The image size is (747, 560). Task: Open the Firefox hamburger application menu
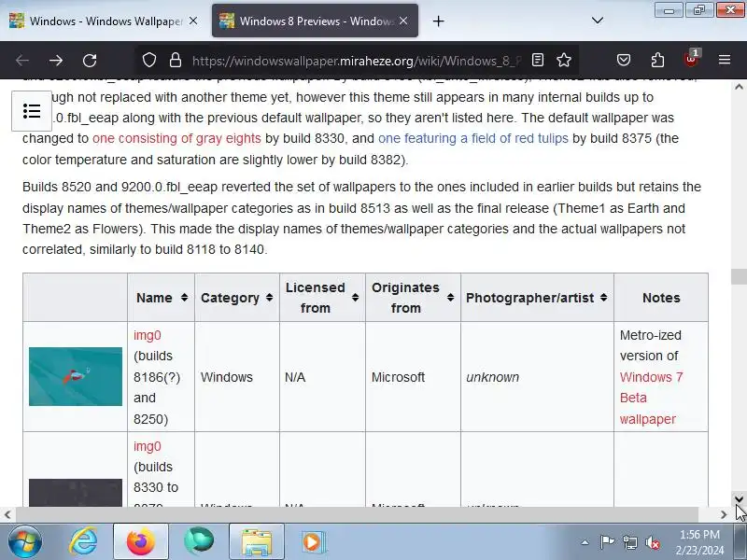[x=725, y=60]
